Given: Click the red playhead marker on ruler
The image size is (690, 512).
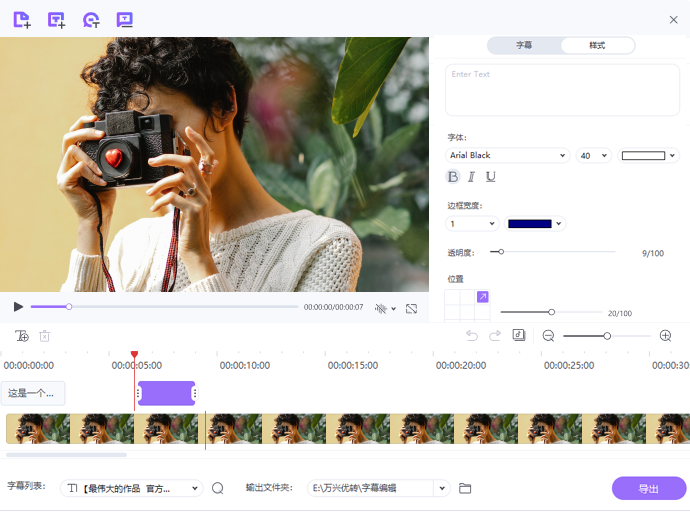Looking at the screenshot, I should click(135, 355).
